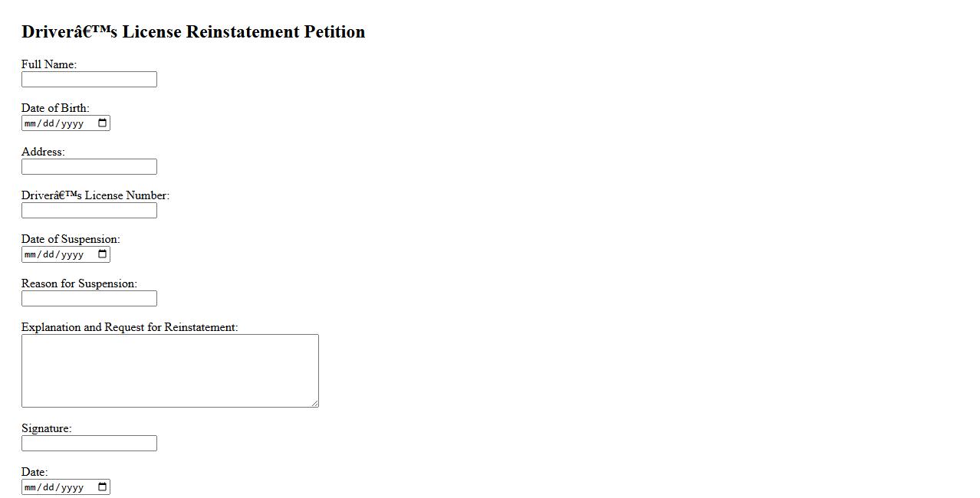Click the Driver's License Number field
The height and width of the screenshot is (498, 980).
point(89,211)
